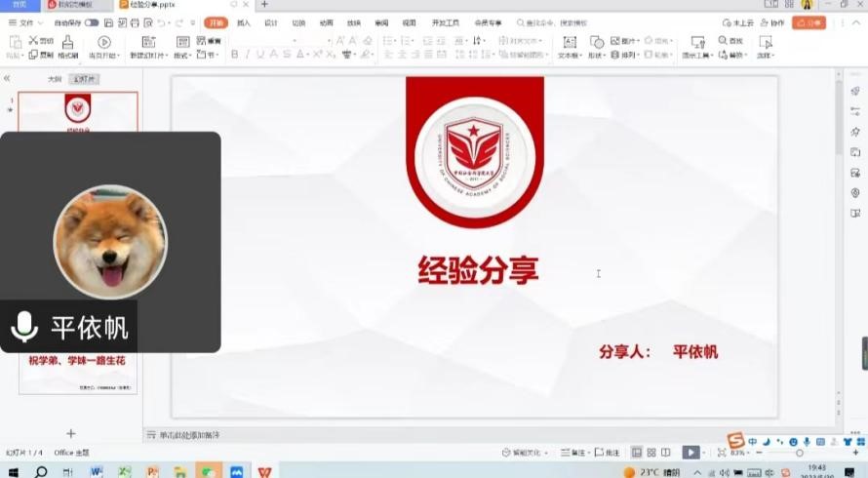The image size is (868, 478).
Task: Click the Picture insert icon
Action: coord(615,41)
